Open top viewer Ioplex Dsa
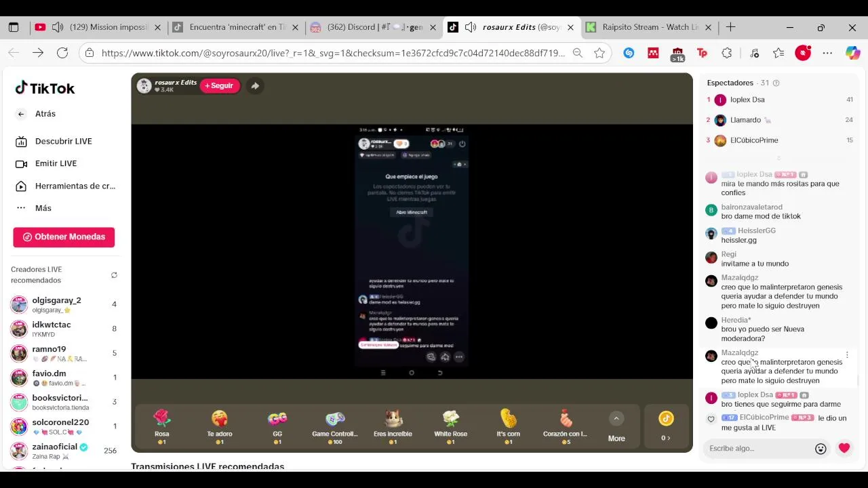This screenshot has height=488, width=868. click(780, 100)
